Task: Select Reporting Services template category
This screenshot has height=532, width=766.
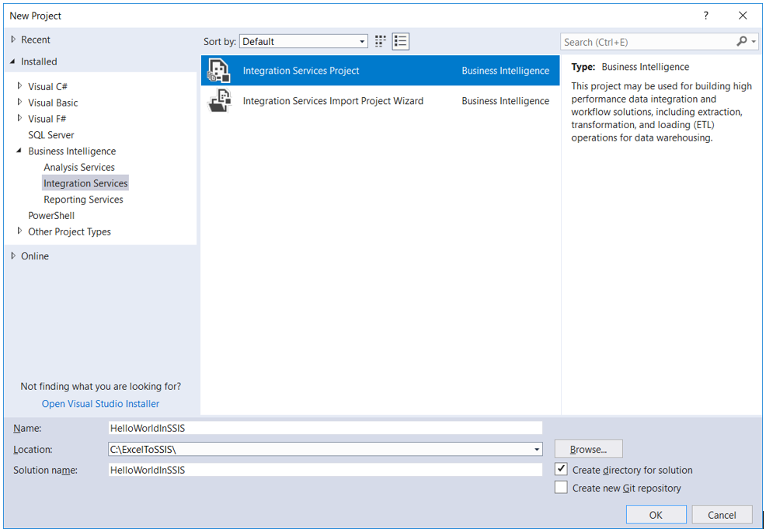Action: [84, 200]
